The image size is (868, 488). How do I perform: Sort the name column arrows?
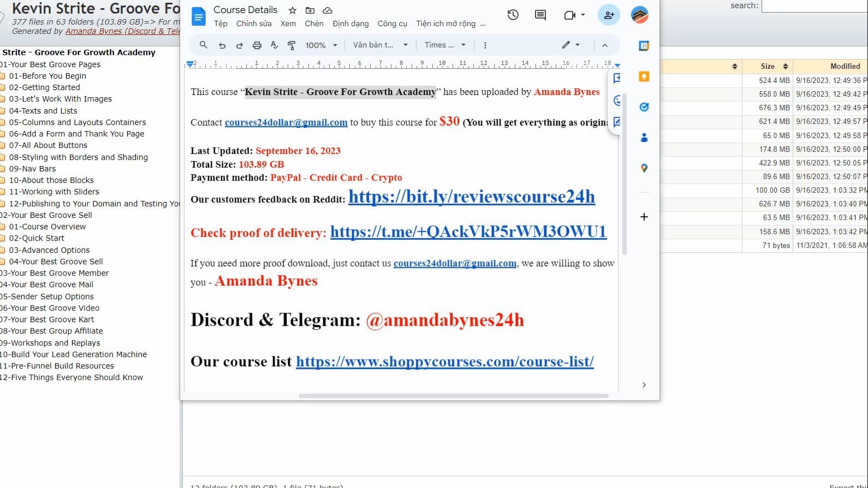pyautogui.click(x=734, y=66)
